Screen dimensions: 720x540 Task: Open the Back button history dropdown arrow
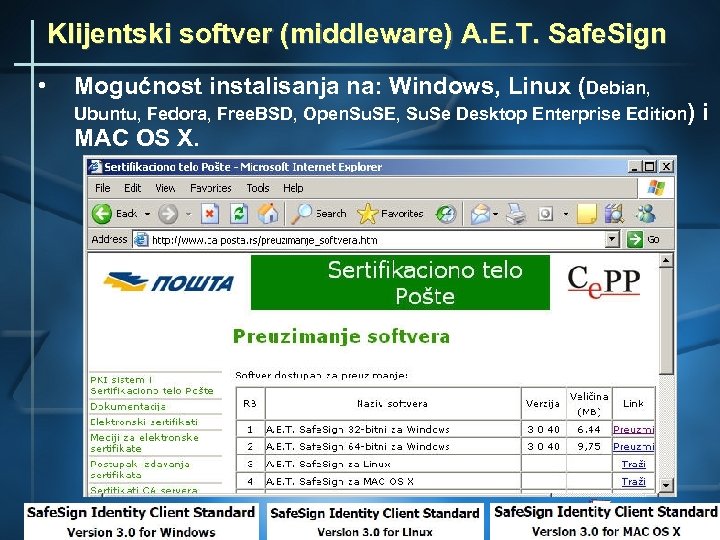(x=147, y=214)
